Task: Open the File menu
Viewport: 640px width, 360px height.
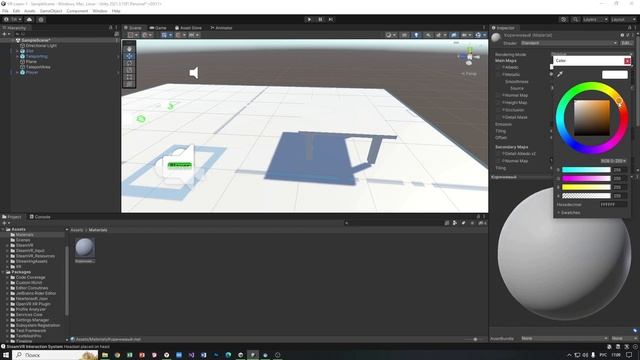Action: (5, 11)
